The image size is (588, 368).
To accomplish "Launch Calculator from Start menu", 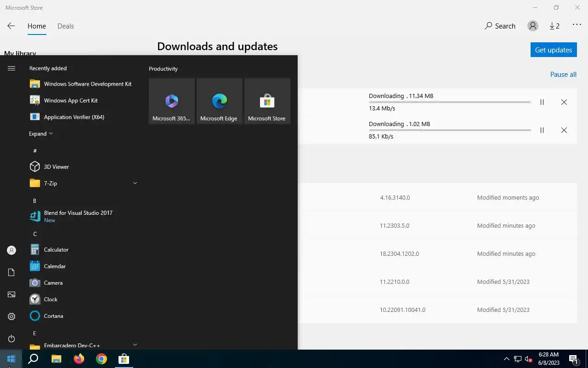I will pyautogui.click(x=83, y=249).
